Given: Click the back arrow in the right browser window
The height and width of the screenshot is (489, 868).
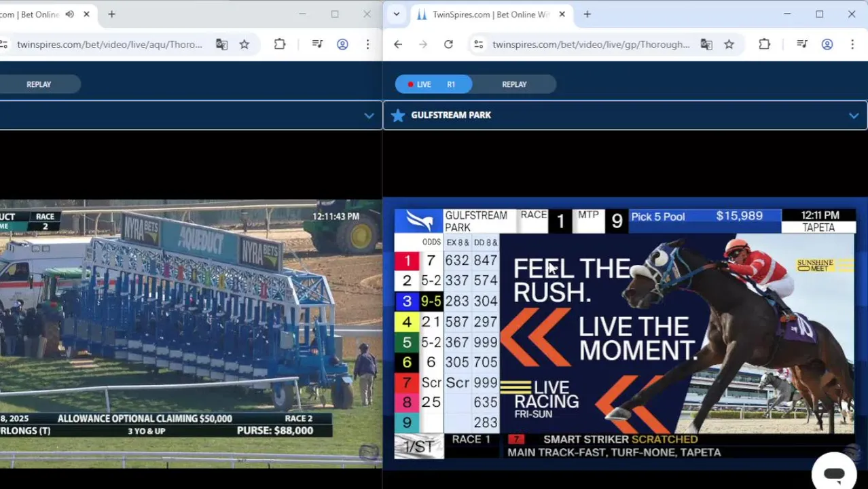Looking at the screenshot, I should [398, 44].
